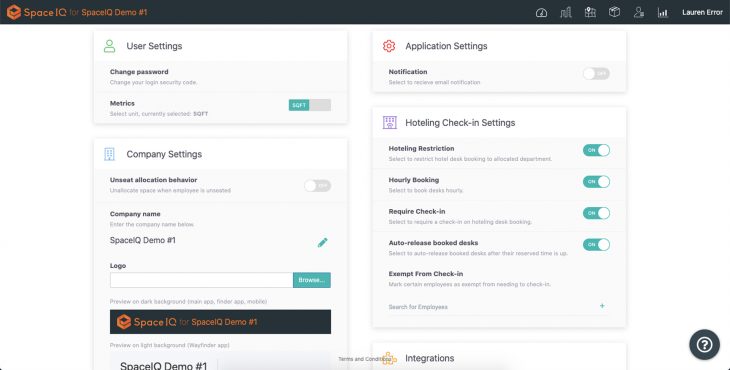Image resolution: width=730 pixels, height=370 pixels.
Task: Toggle the Metrics SQFT unit switch
Action: click(310, 105)
